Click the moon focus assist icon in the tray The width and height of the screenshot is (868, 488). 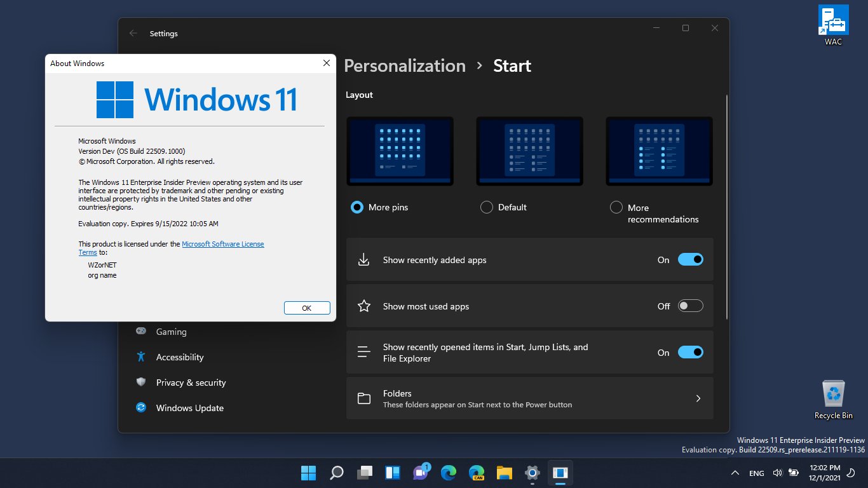pos(851,473)
